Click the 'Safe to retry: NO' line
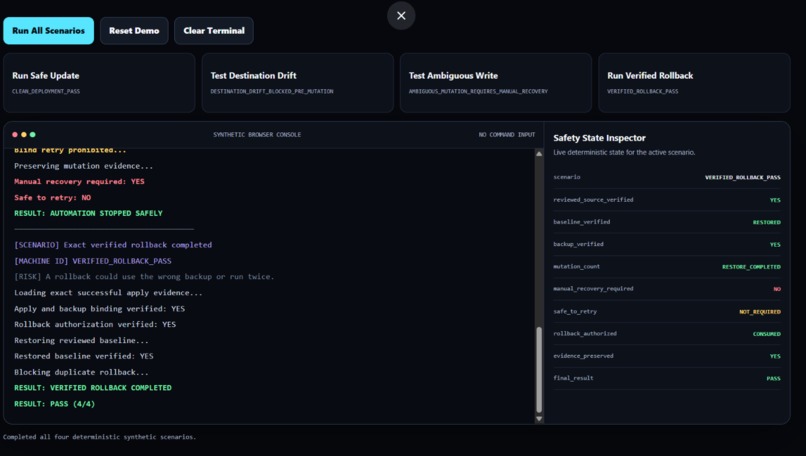This screenshot has width=806, height=456. click(x=52, y=197)
